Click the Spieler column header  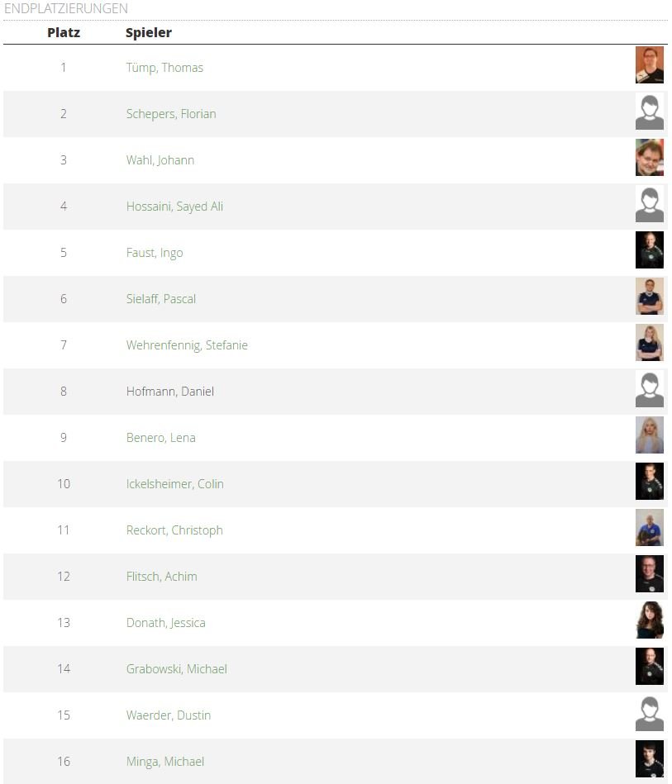[x=149, y=33]
